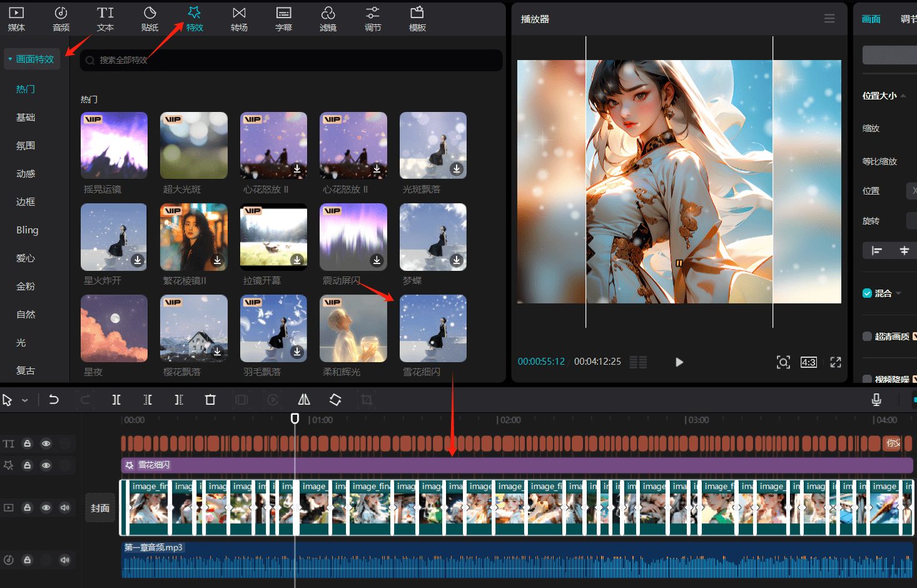Select the 摇晃运镜 effect thumbnail
The width and height of the screenshot is (917, 588).
pos(114,145)
